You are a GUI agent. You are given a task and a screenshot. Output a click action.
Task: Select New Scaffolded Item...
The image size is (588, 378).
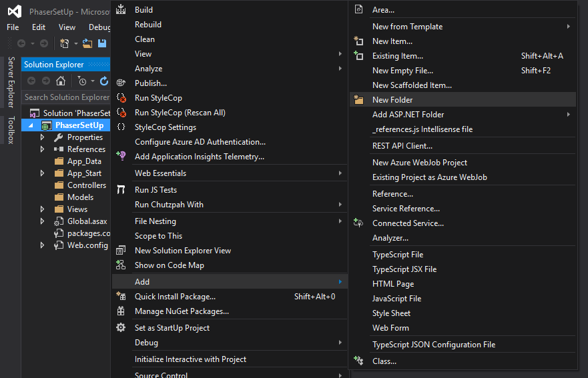[463, 85]
